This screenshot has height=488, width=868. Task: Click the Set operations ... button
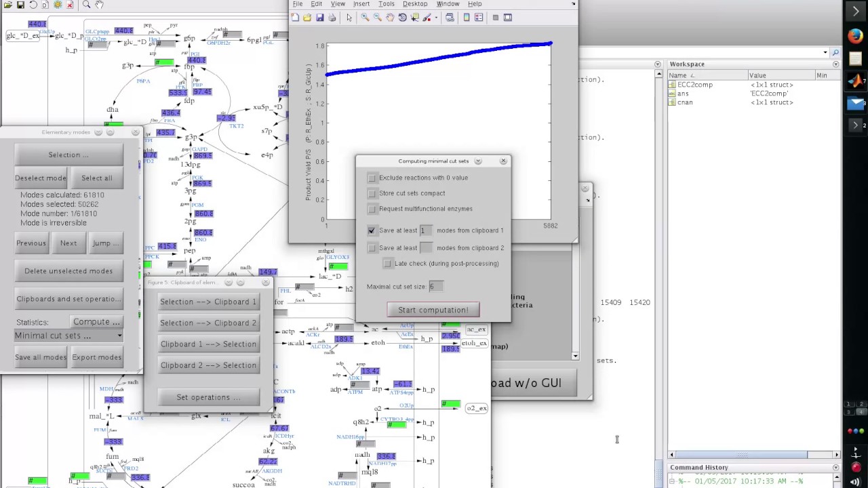pos(208,397)
